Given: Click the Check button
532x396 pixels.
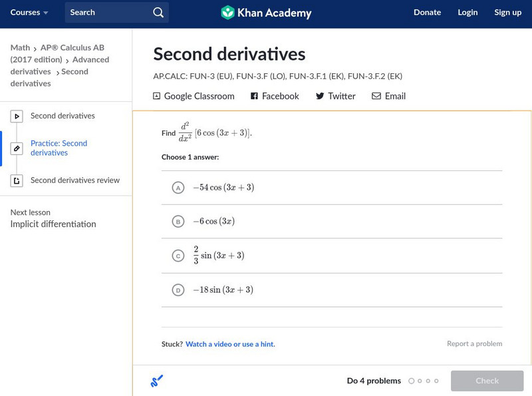Looking at the screenshot, I should 487,381.
